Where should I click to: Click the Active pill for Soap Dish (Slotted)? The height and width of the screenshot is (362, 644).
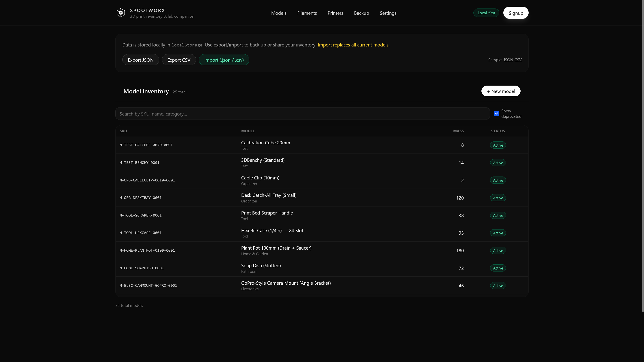(498, 268)
